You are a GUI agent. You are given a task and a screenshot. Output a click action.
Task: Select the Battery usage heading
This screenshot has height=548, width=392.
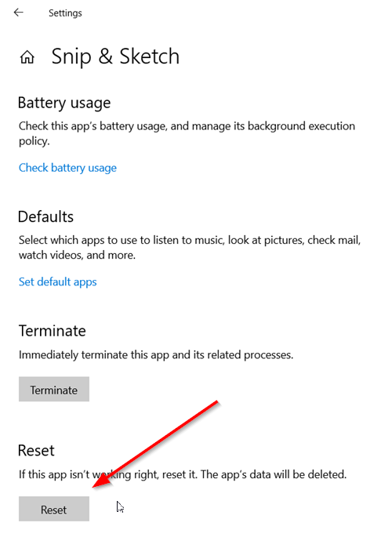pyautogui.click(x=64, y=103)
